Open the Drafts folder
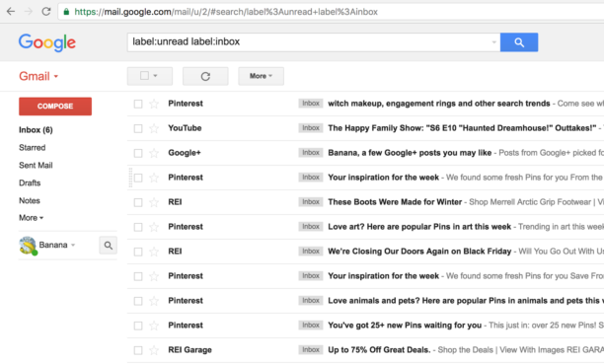Viewport: 604px width, 364px height. click(30, 182)
